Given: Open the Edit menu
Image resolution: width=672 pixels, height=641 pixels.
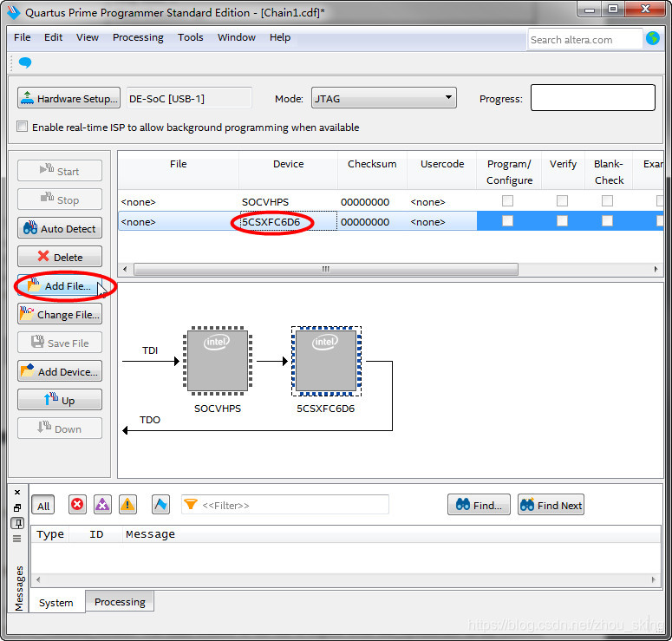Looking at the screenshot, I should tap(53, 37).
